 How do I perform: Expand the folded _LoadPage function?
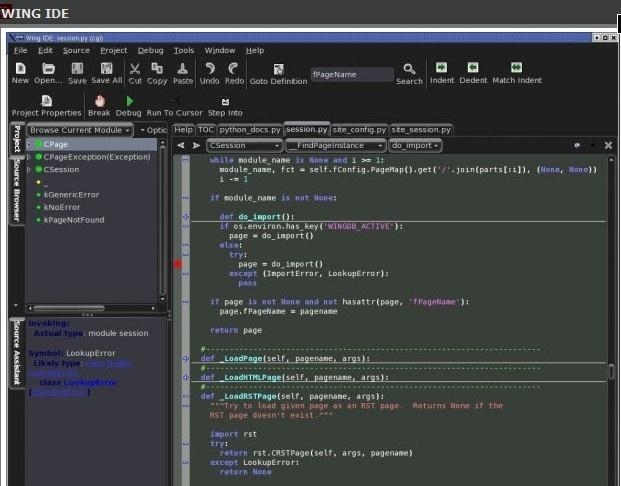pyautogui.click(x=186, y=358)
